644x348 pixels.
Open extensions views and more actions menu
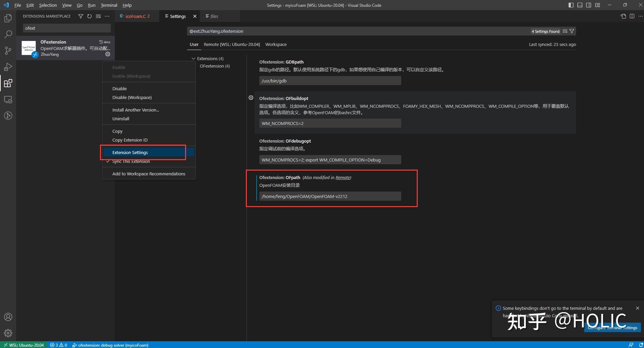pos(107,16)
